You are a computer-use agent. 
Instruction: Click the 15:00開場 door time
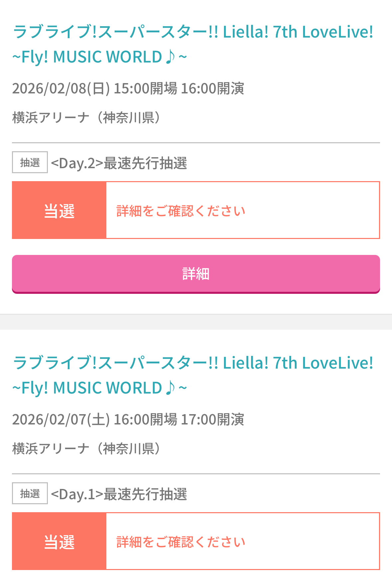click(x=145, y=89)
